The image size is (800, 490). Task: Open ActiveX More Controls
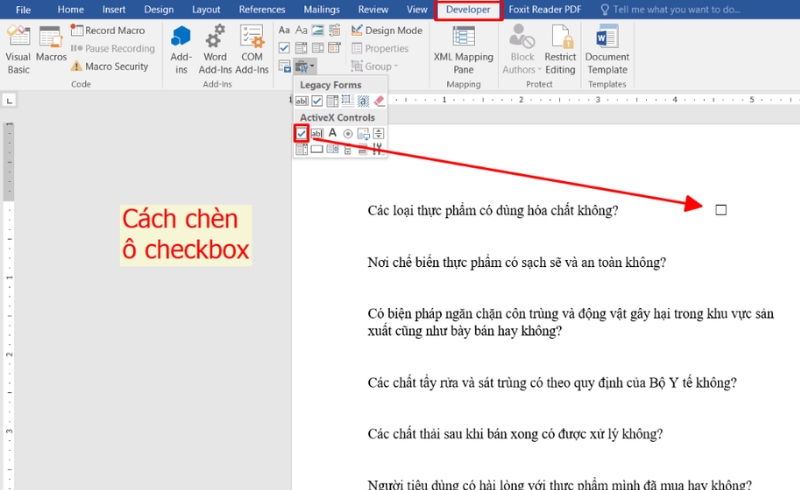tap(379, 150)
